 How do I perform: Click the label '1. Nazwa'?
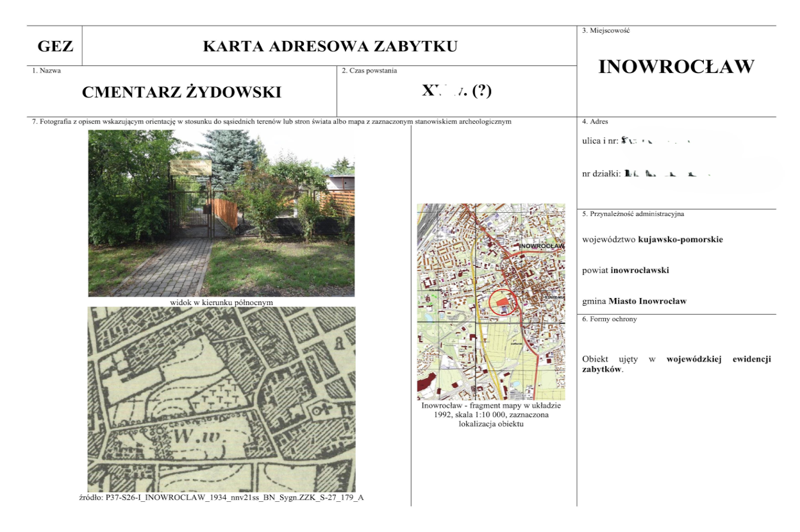click(x=46, y=71)
